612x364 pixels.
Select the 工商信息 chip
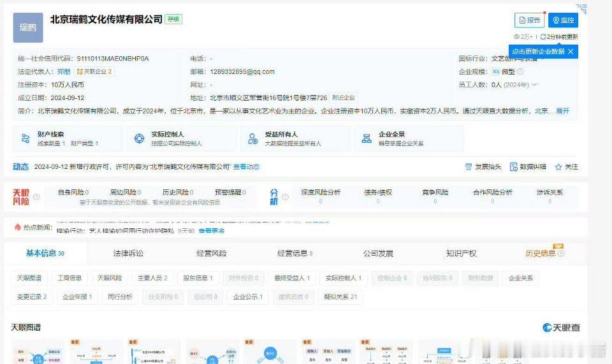click(x=69, y=278)
